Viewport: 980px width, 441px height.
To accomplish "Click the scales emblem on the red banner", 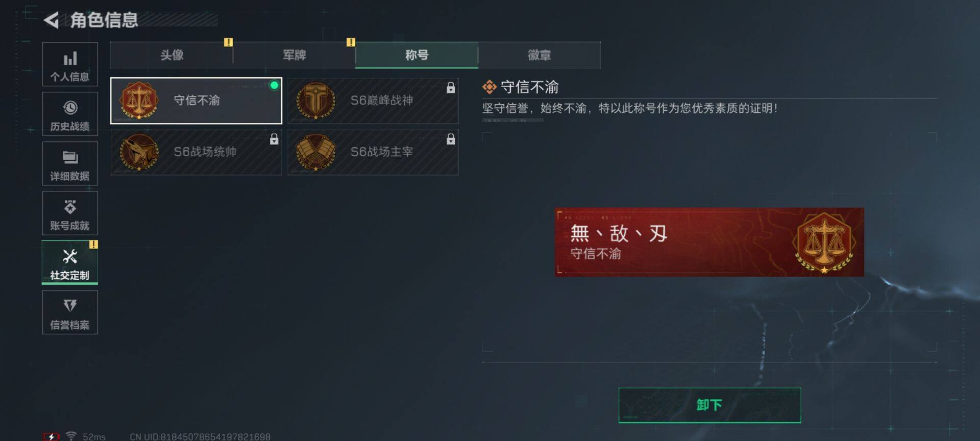I will [824, 243].
